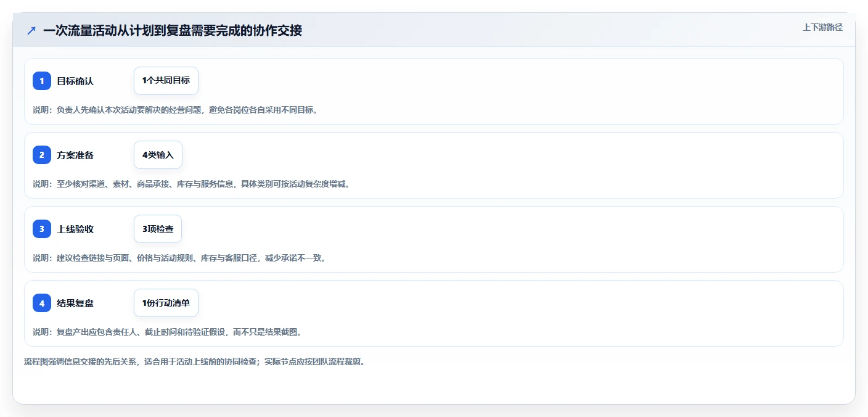Select the 1份行动清单 chip
868x417 pixels.
click(x=166, y=303)
